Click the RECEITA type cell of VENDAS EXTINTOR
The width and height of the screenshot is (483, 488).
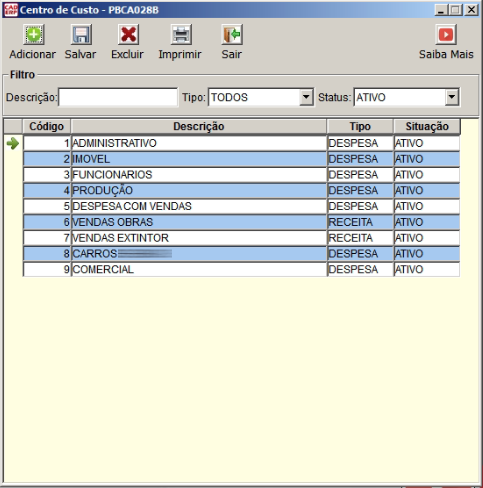360,238
